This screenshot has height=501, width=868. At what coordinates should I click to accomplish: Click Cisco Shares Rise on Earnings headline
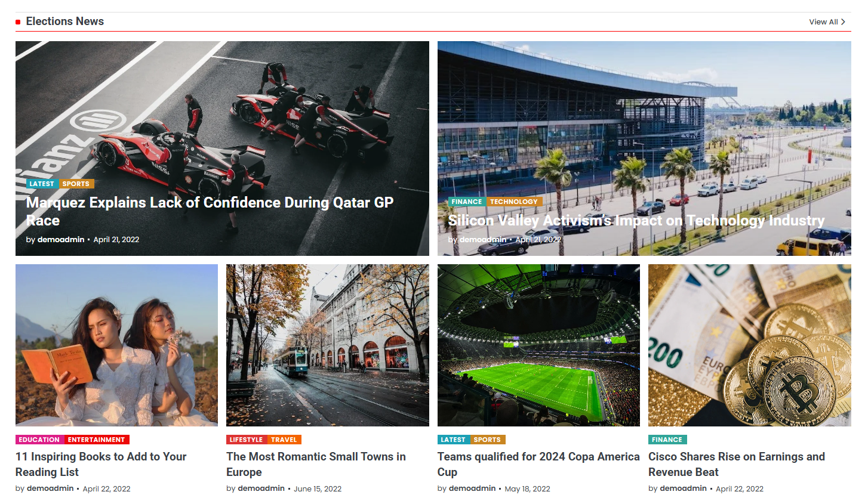[737, 464]
